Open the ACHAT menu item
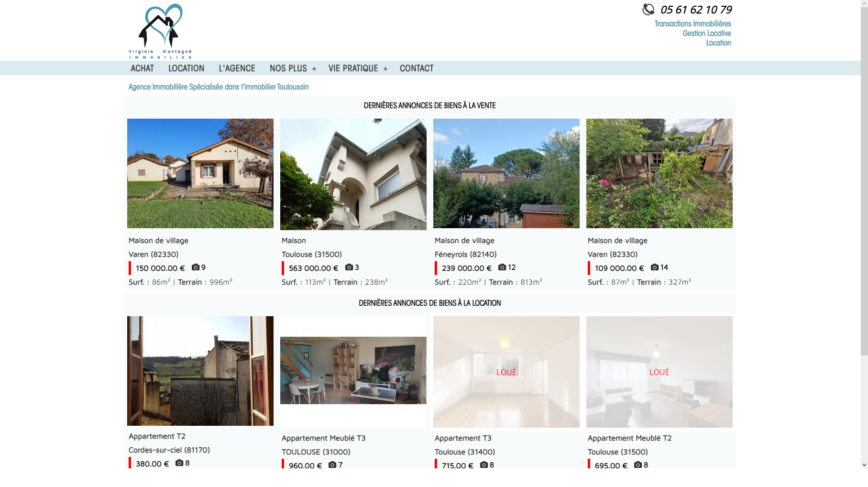The image size is (868, 487). pyautogui.click(x=142, y=68)
